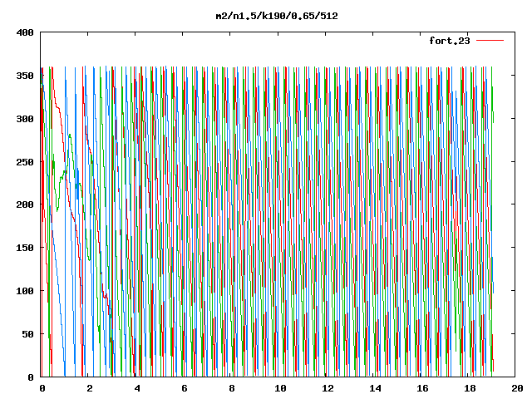The image size is (532, 399).
Task: Click the y-axis label 150
Action: click(25, 248)
